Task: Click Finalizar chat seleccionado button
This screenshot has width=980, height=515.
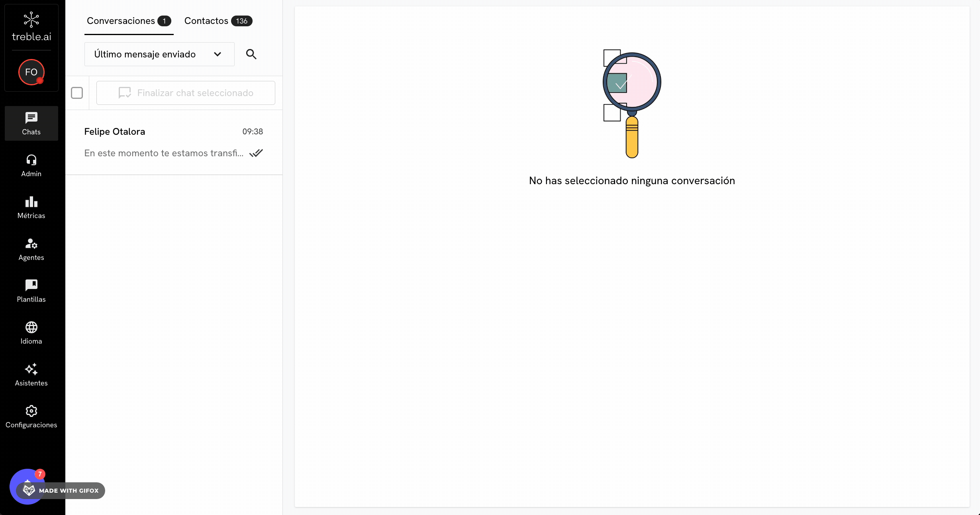Action: click(186, 93)
